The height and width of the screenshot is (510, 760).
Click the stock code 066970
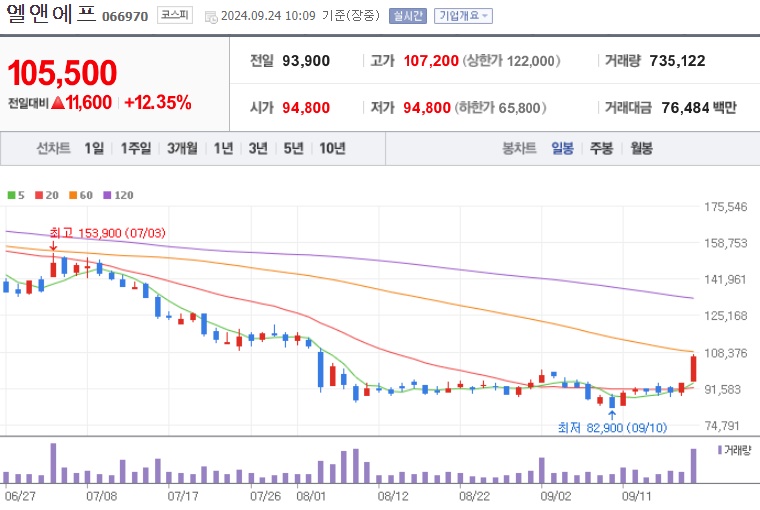pos(125,17)
